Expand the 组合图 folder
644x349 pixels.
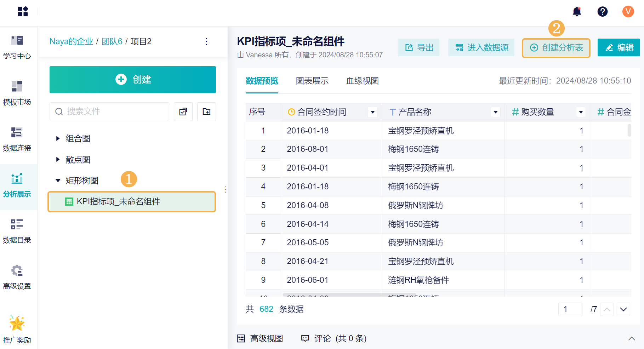pos(58,138)
